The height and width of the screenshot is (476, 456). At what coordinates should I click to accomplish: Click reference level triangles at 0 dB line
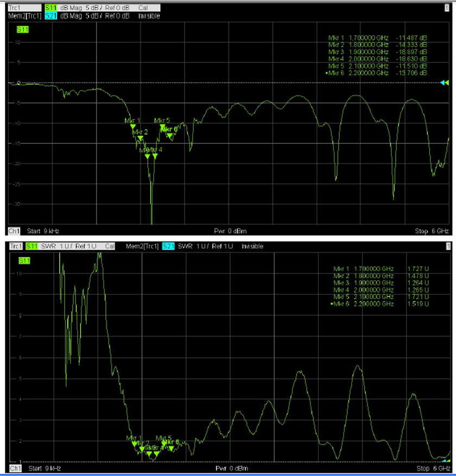pos(445,82)
